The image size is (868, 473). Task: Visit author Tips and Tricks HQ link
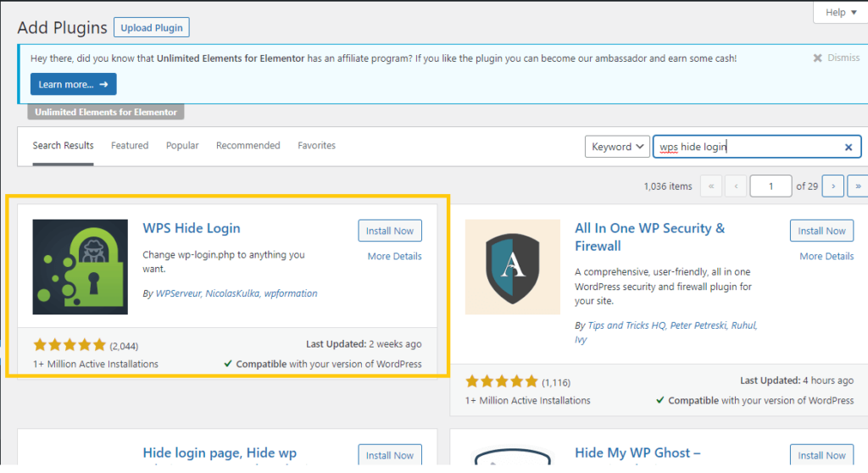626,326
